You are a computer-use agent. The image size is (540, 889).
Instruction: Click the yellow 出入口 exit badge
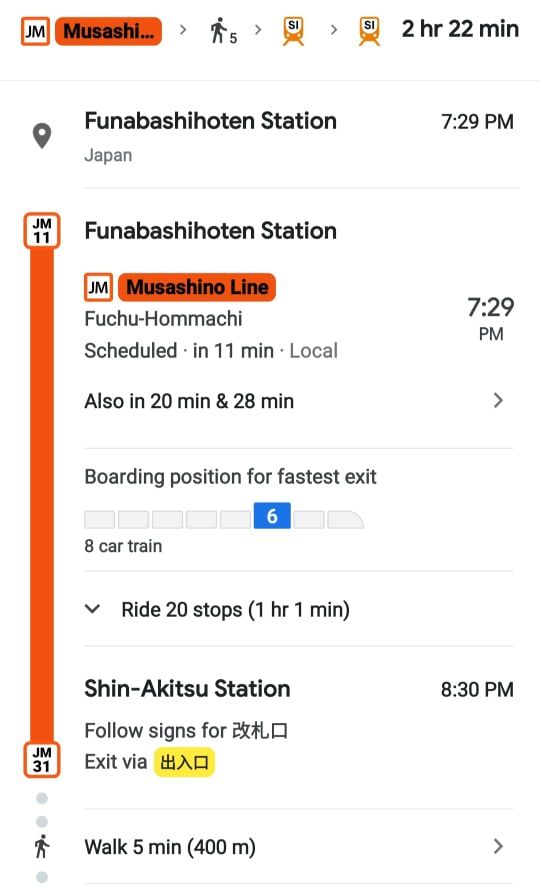(x=184, y=761)
